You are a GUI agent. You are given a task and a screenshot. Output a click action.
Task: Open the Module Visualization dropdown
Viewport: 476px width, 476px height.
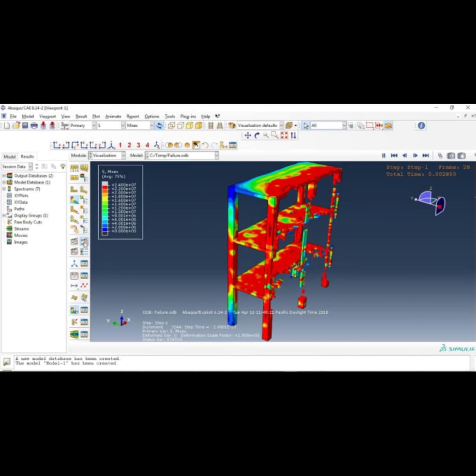(x=107, y=155)
